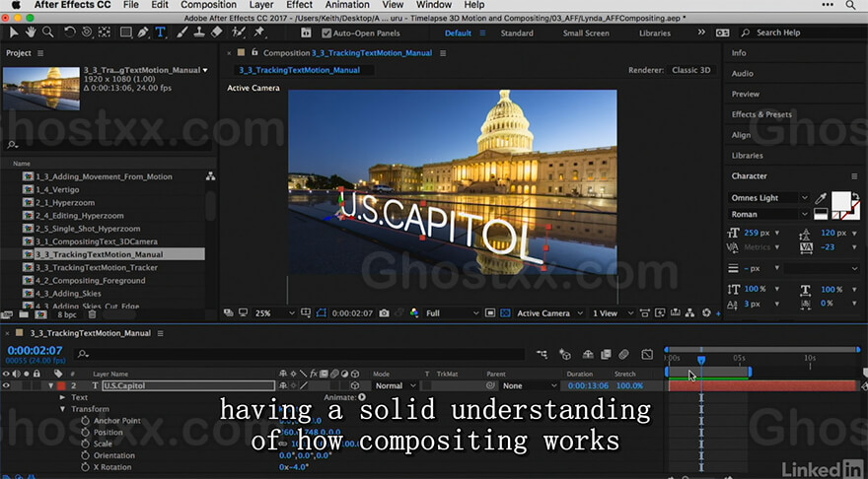Image resolution: width=868 pixels, height=479 pixels.
Task: Select the Unified Camera tool
Action: click(x=87, y=33)
